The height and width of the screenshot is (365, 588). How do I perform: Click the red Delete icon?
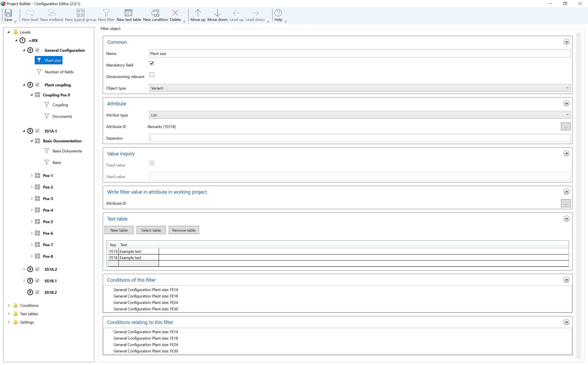click(175, 13)
